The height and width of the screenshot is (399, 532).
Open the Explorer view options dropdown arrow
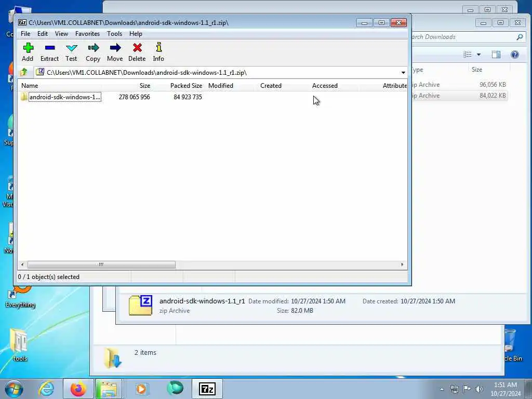point(478,55)
